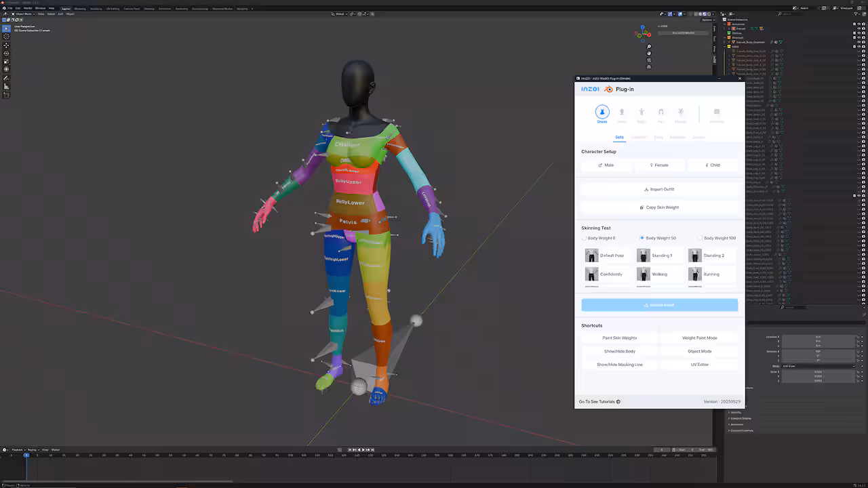The width and height of the screenshot is (868, 488).
Task: Select the Scale tool in left toolbar
Action: (x=7, y=61)
